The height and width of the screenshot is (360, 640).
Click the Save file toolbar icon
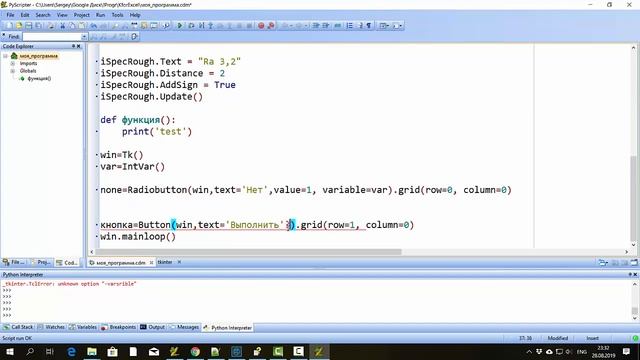point(29,26)
